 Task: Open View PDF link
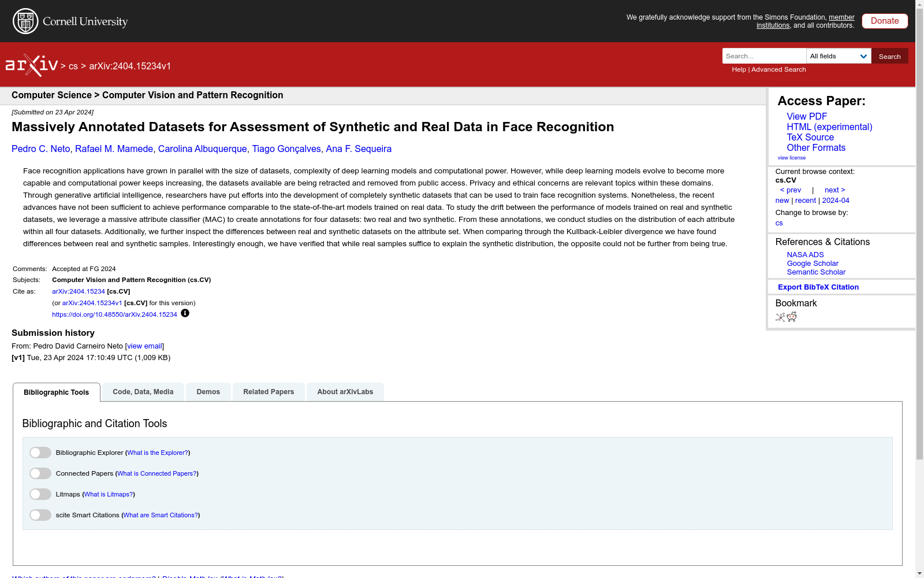click(x=807, y=116)
